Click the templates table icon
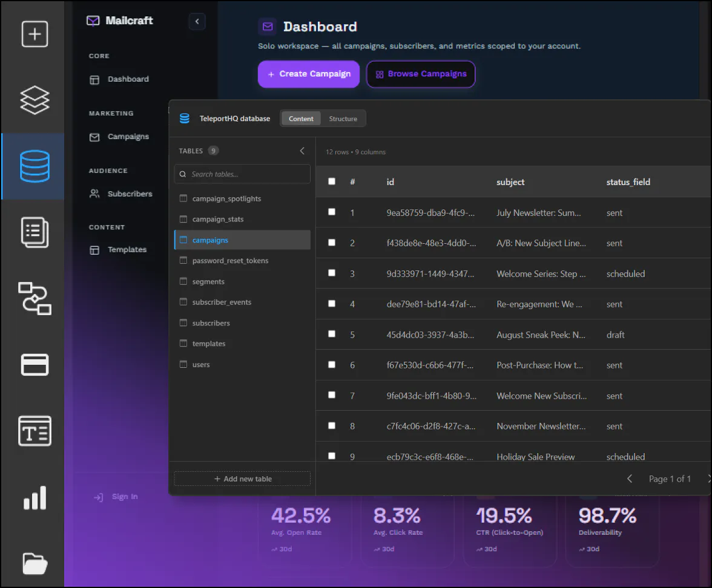The image size is (712, 588). pyautogui.click(x=183, y=344)
